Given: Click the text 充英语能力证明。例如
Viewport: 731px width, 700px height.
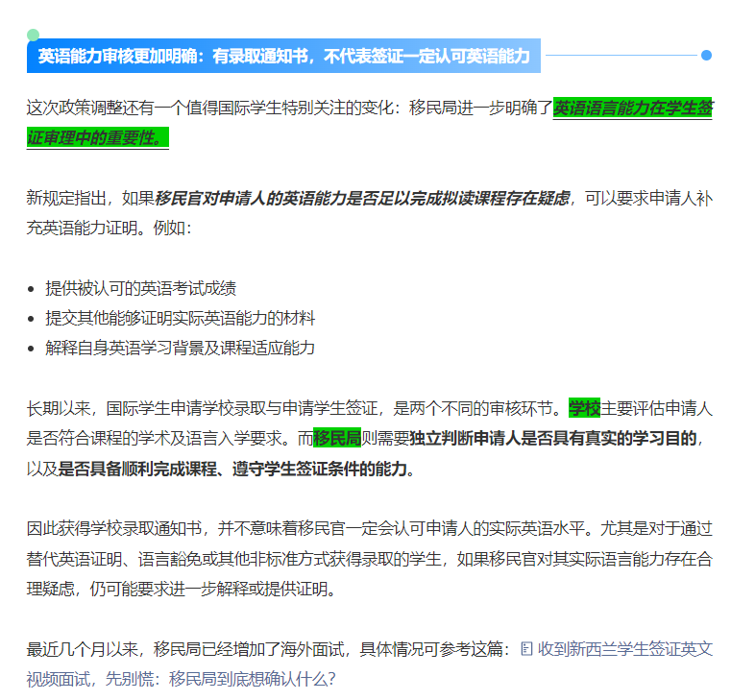Looking at the screenshot, I should click(x=110, y=228).
